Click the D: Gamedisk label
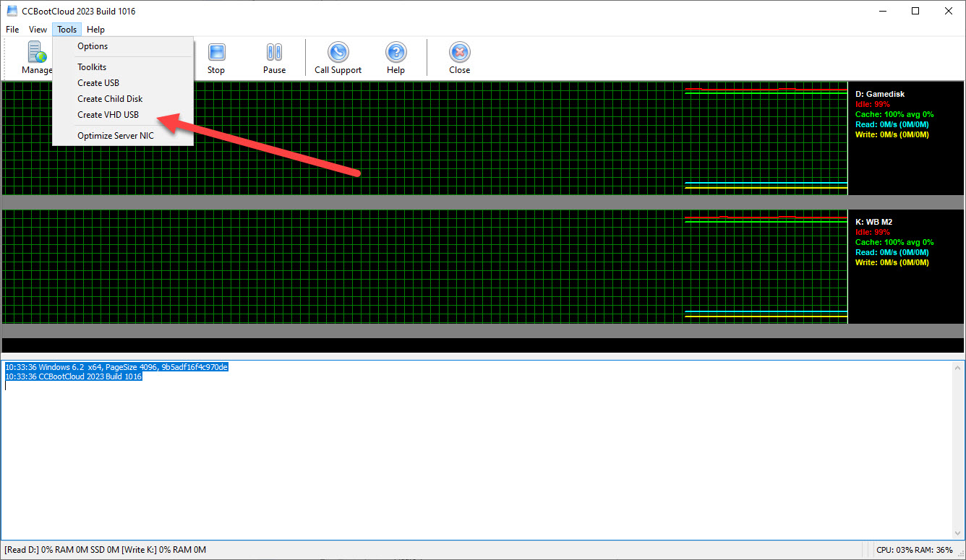The height and width of the screenshot is (560, 966). (880, 94)
